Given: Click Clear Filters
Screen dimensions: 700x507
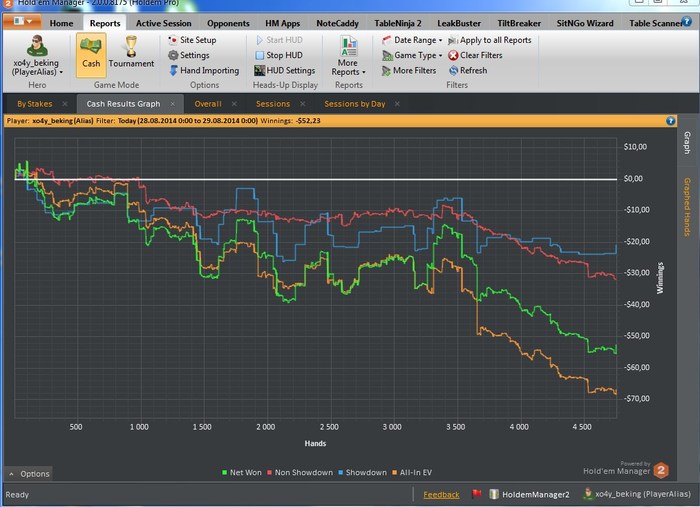Looking at the screenshot, I should point(475,55).
